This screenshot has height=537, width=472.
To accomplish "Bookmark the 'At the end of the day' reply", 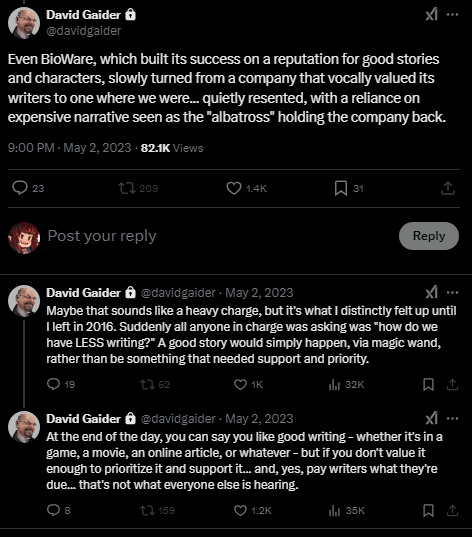I will coord(428,510).
